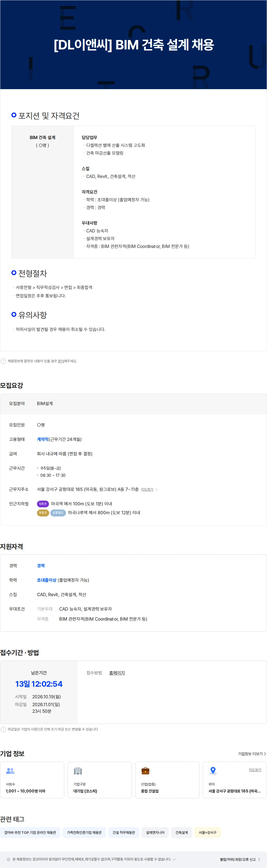Select tag 건설 직무채용관

click(123, 832)
